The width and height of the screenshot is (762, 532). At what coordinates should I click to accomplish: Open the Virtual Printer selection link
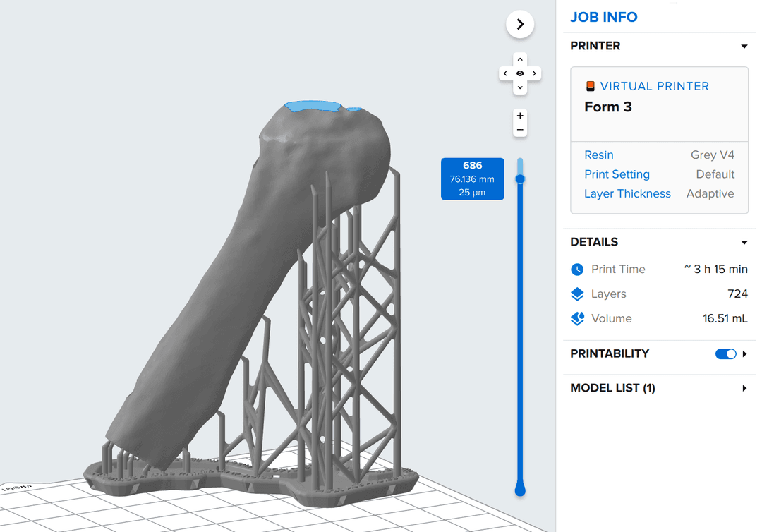[654, 86]
